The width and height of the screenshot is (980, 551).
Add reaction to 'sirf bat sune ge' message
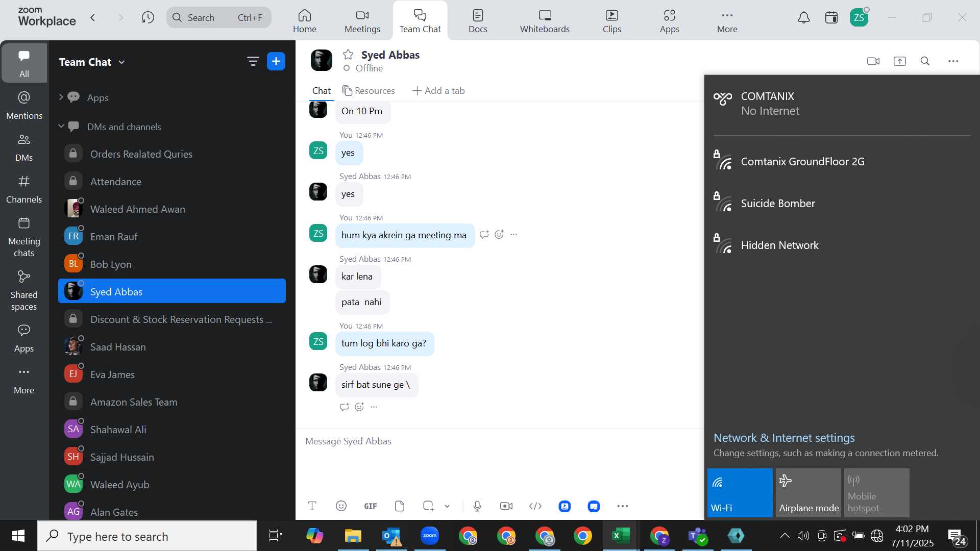point(359,407)
